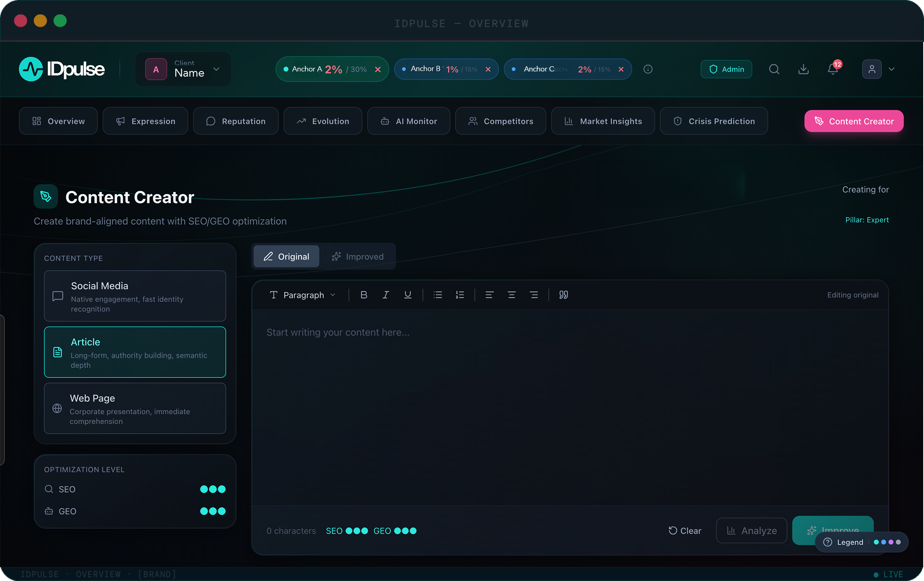Image resolution: width=924 pixels, height=581 pixels.
Task: Click the IDpulse logo
Action: [x=62, y=69]
